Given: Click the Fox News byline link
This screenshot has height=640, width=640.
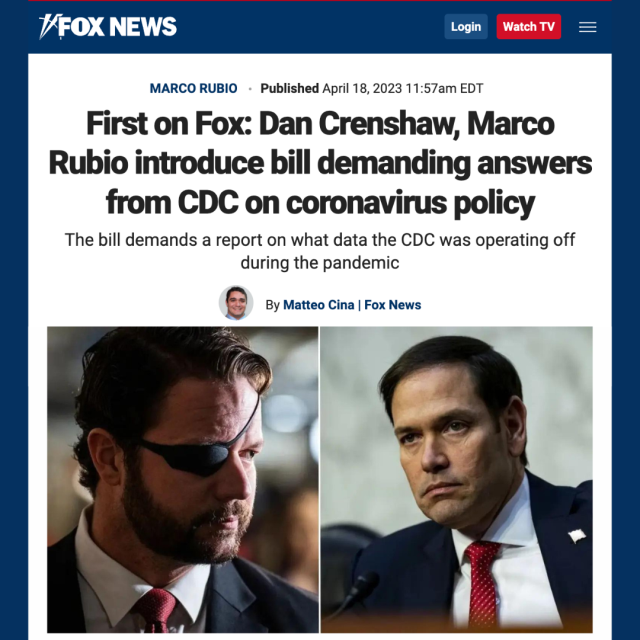Looking at the screenshot, I should tap(393, 305).
